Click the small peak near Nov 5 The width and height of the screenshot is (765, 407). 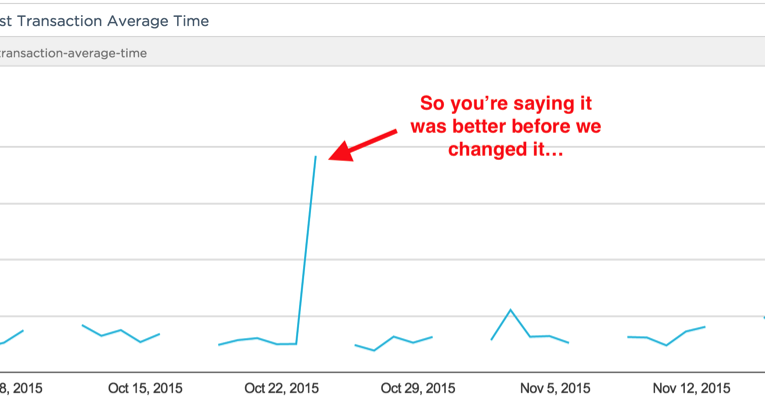click(x=510, y=310)
